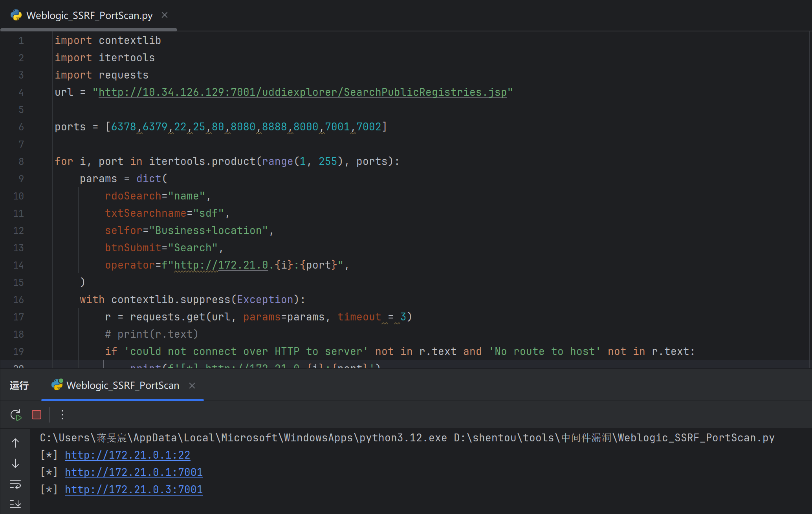Stop the running script with red square

tap(37, 415)
